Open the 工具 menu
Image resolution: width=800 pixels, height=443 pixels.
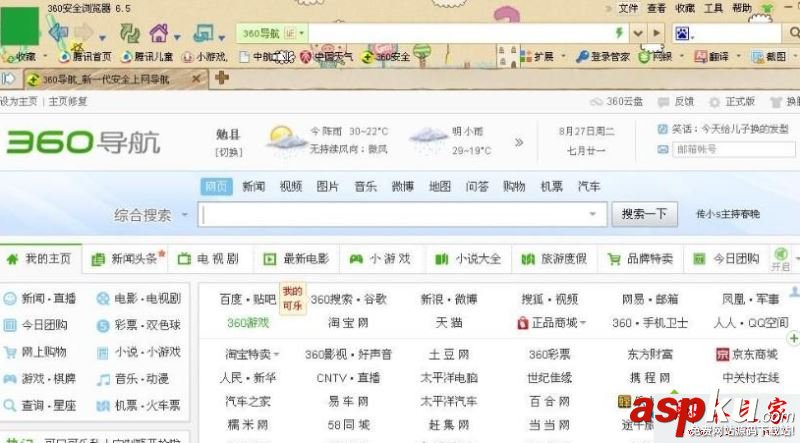(x=713, y=8)
